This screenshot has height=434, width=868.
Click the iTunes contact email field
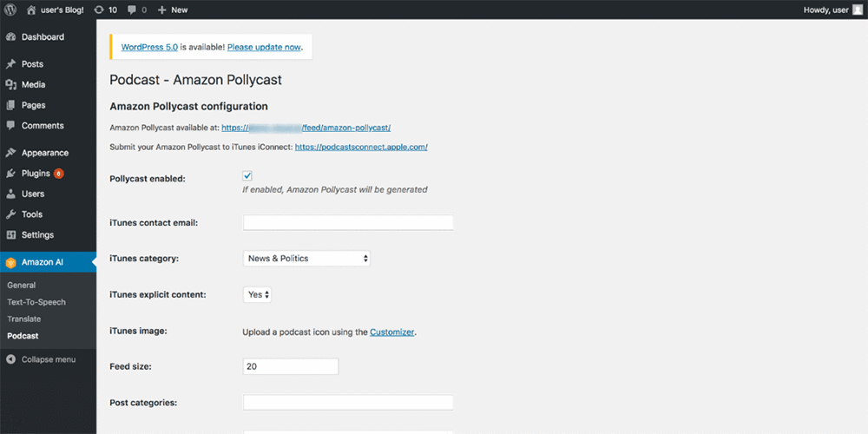point(348,222)
